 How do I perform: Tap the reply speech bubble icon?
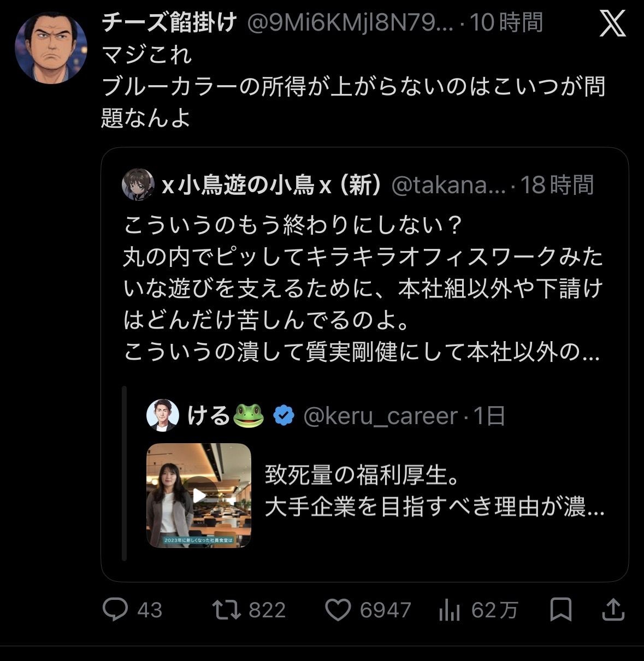click(x=116, y=610)
